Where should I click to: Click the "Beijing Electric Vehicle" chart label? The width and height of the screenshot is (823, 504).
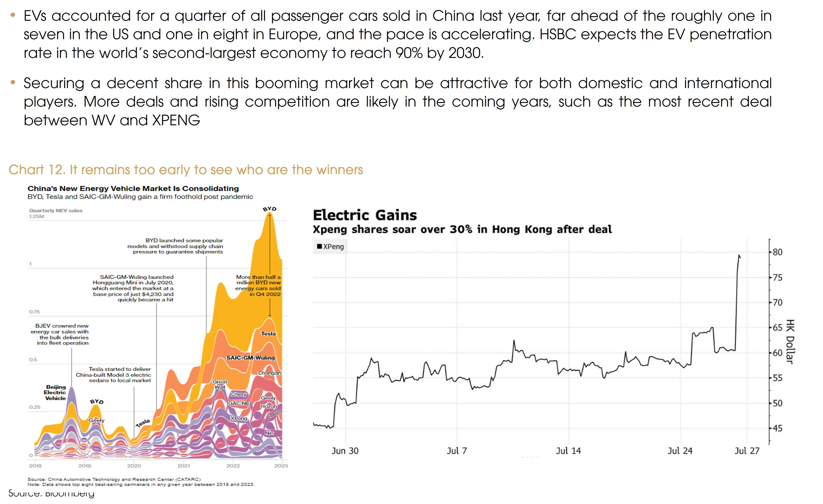pos(55,392)
